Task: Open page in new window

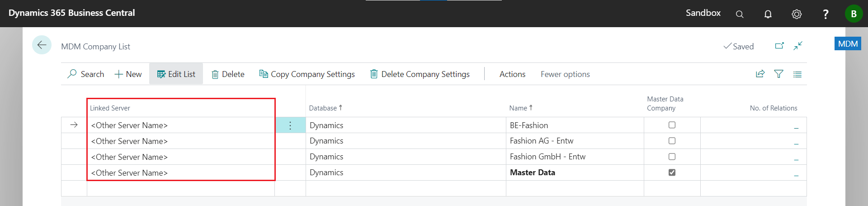Action: pyautogui.click(x=779, y=46)
